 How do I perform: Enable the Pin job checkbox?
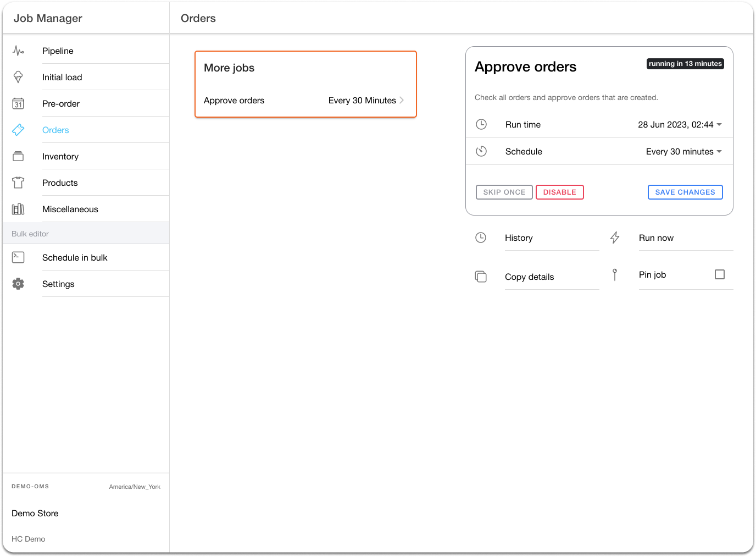[719, 274]
